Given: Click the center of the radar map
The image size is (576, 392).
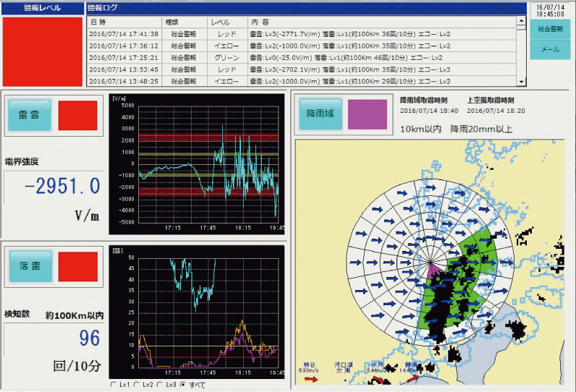Looking at the screenshot, I should click(430, 262).
